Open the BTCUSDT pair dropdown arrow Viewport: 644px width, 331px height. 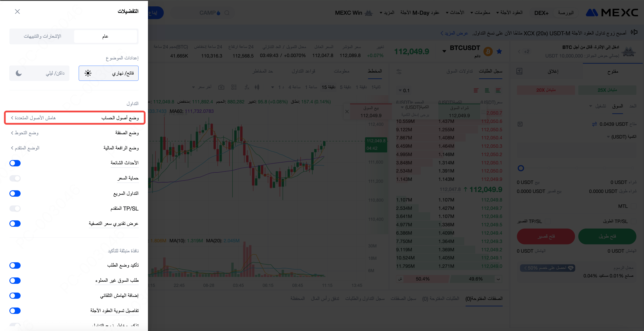point(444,51)
